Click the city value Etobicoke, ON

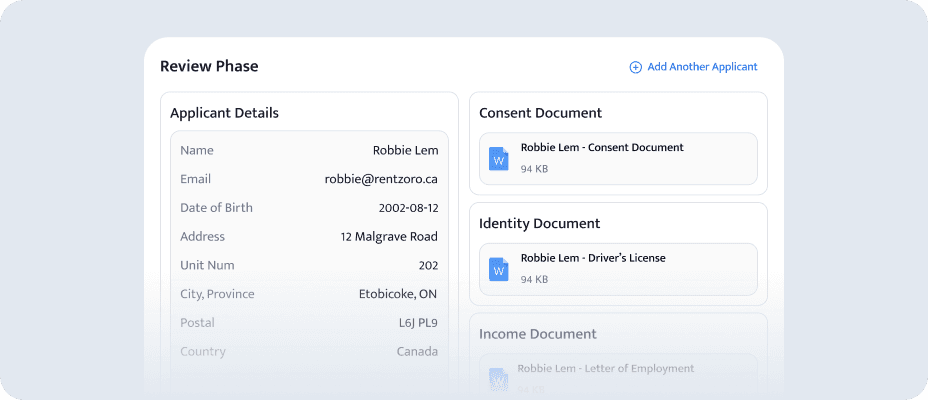[398, 294]
